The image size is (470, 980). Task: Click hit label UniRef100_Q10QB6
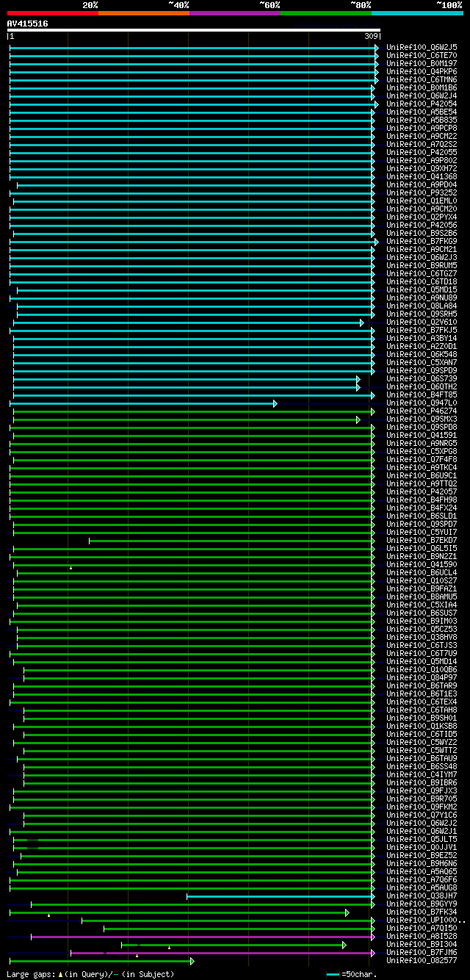422,669
